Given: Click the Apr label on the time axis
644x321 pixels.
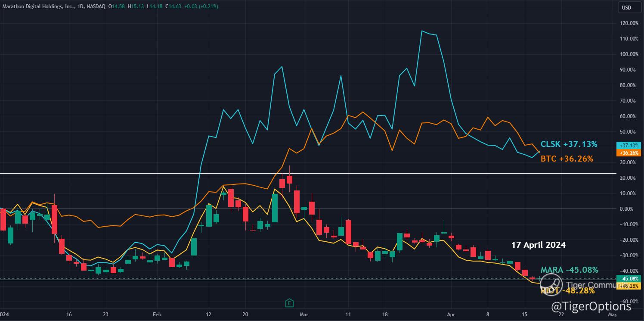Looking at the screenshot, I should coord(451,315).
